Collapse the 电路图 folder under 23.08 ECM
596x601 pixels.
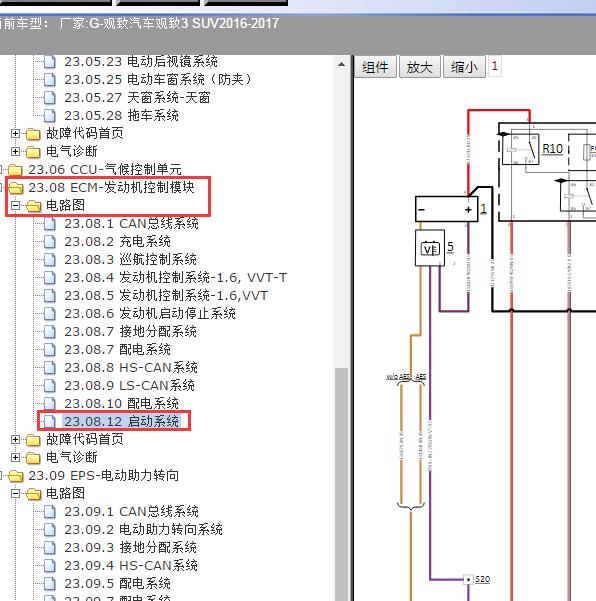click(x=15, y=205)
